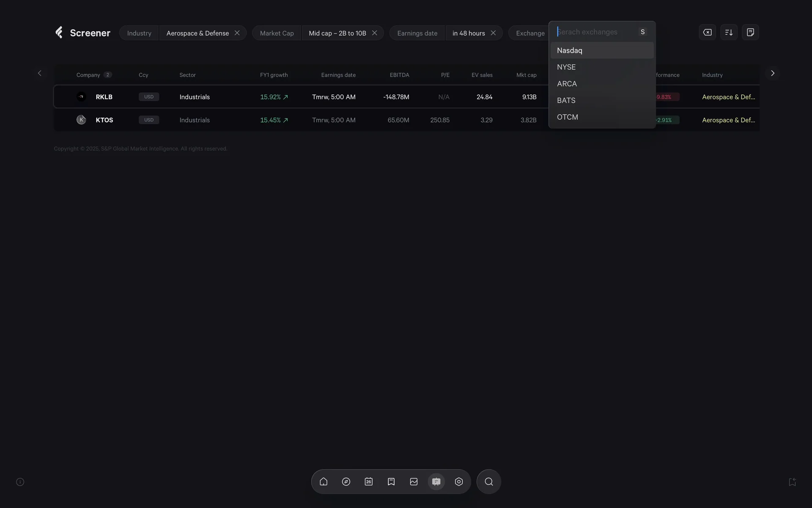
Task: Remove the in 48 hours filter
Action: tap(493, 33)
